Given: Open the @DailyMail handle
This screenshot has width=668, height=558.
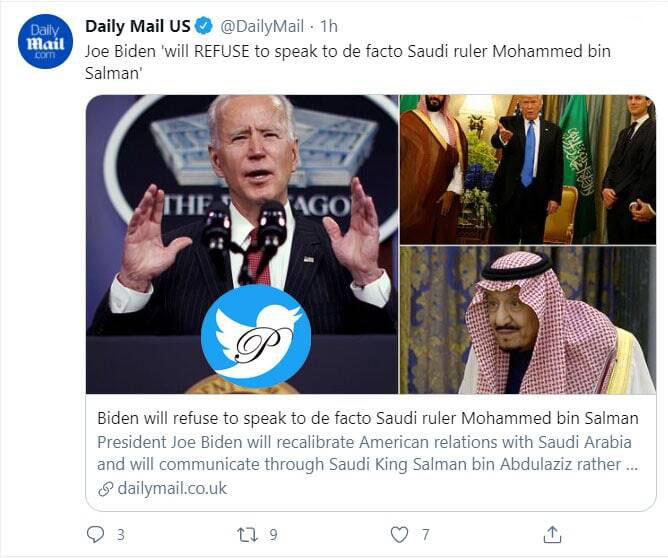Looking at the screenshot, I should click(x=264, y=26).
